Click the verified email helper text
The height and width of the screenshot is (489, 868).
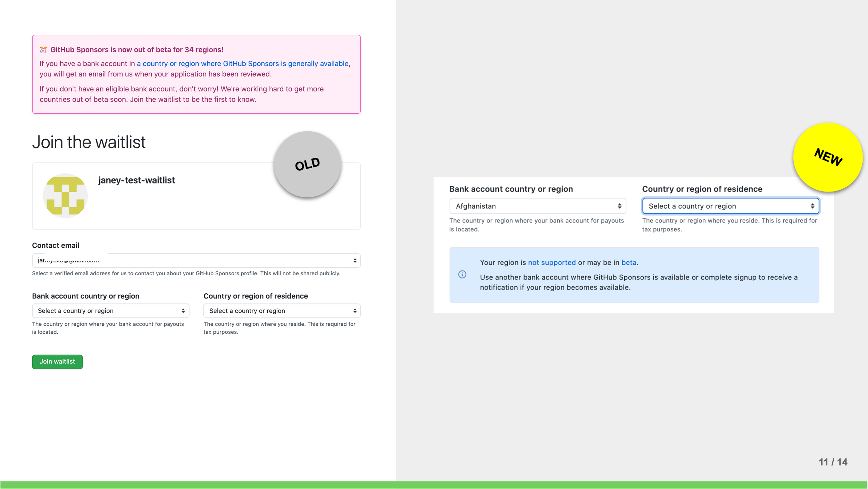tap(186, 274)
